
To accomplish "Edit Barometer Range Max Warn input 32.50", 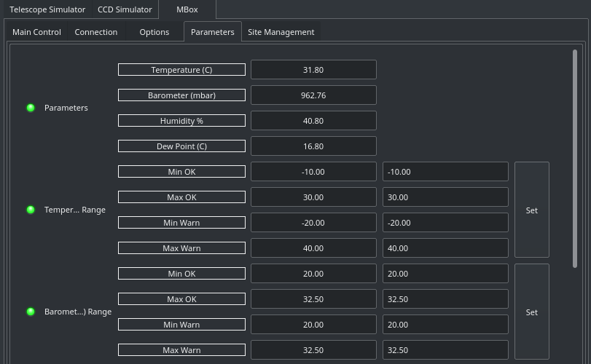I will pos(445,350).
